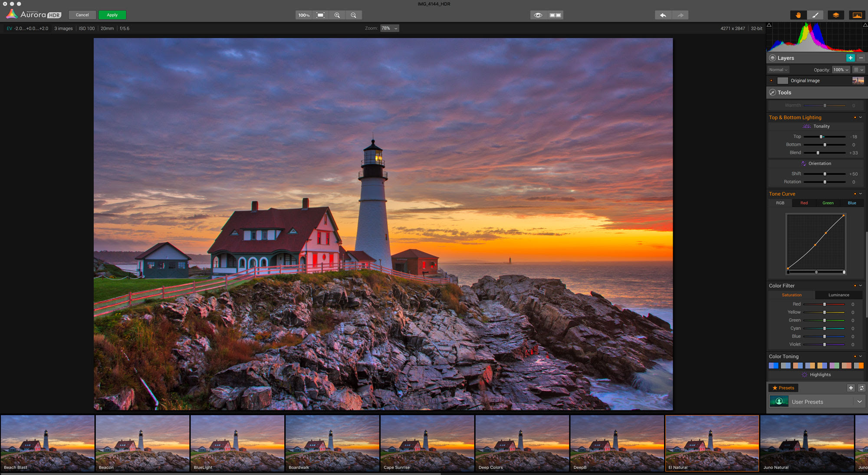868x475 pixels.
Task: Refresh presets with the sync icon
Action: click(x=861, y=388)
